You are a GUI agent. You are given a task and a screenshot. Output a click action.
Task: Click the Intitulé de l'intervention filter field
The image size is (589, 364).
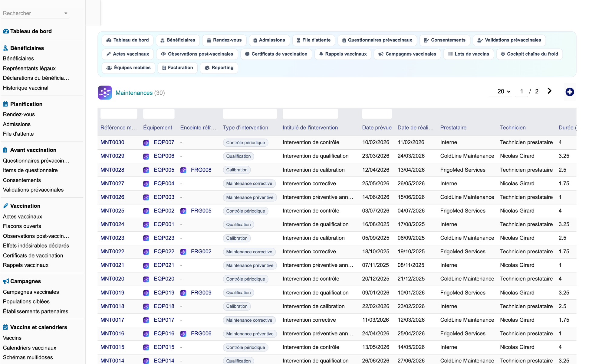click(x=310, y=114)
